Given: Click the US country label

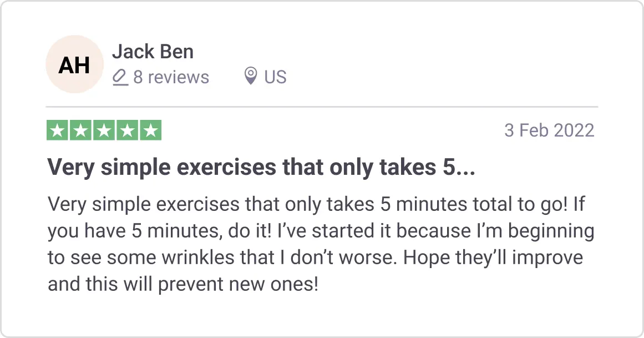Looking at the screenshot, I should pos(275,77).
